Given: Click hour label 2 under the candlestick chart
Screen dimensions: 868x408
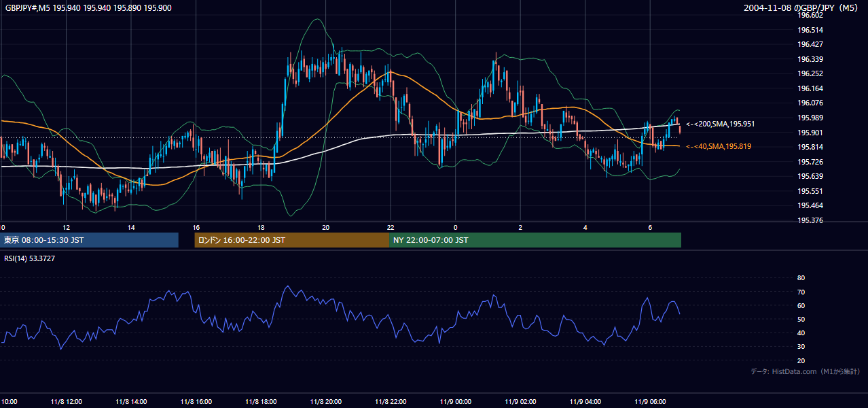Looking at the screenshot, I should pyautogui.click(x=520, y=227).
